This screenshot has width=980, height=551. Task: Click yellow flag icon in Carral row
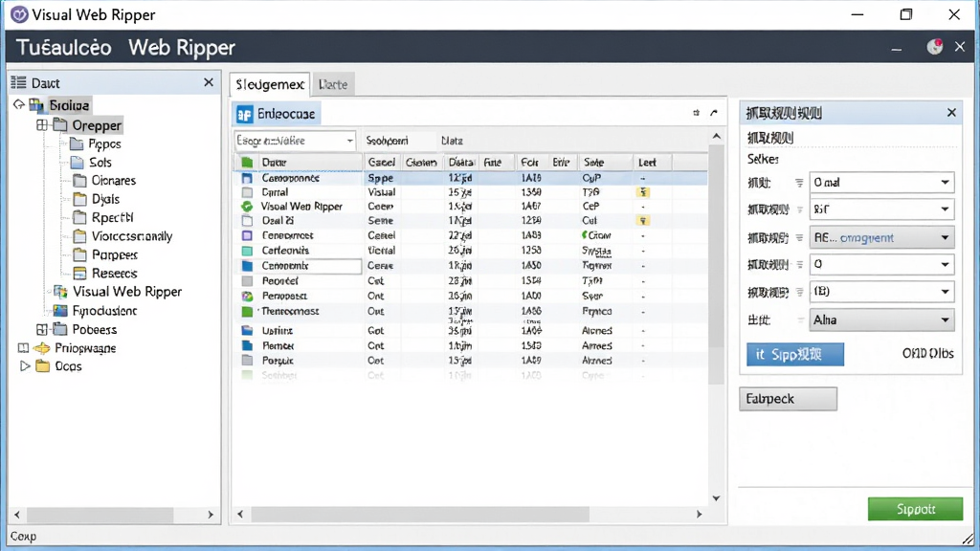[x=643, y=192]
